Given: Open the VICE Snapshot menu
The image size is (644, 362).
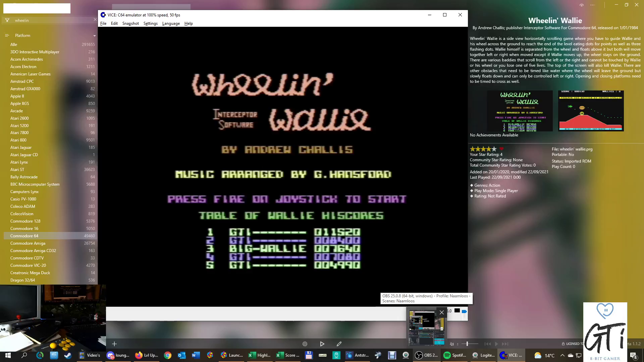Looking at the screenshot, I should point(130,23).
